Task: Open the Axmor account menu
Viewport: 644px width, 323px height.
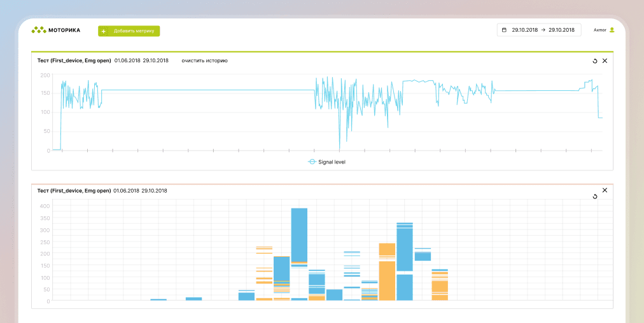Action: point(600,30)
